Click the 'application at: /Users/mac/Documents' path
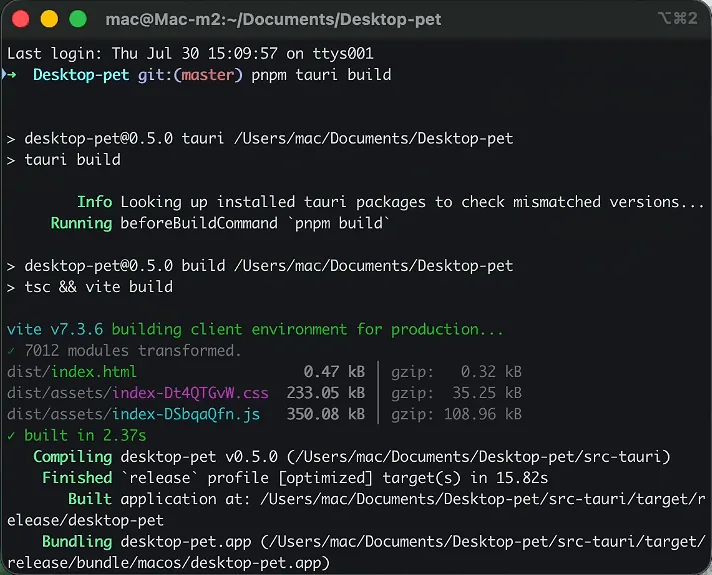 (413, 499)
